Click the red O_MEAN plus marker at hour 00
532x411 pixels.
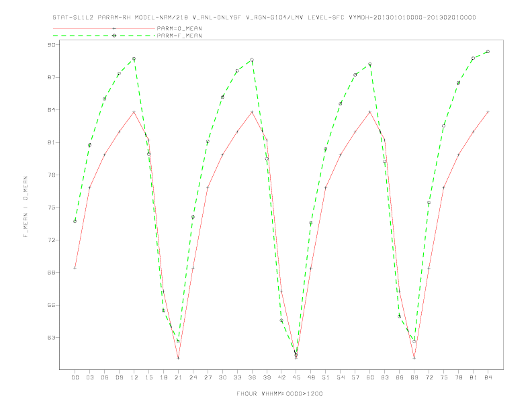tap(75, 268)
